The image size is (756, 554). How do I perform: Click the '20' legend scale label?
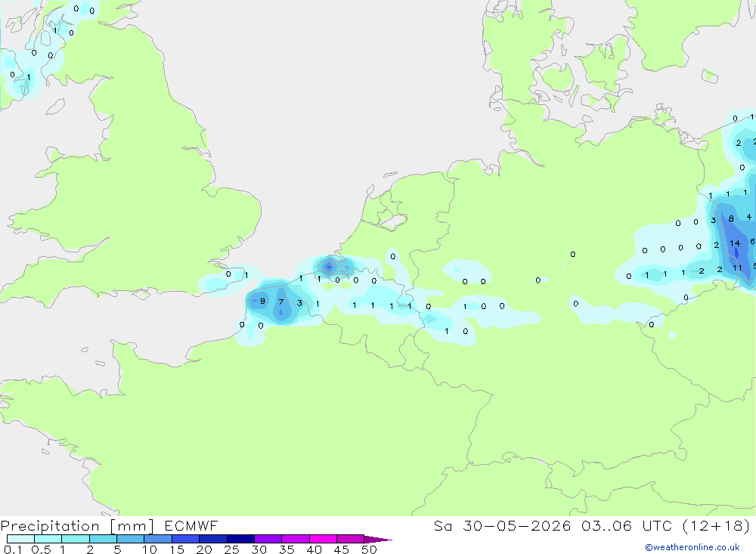[x=204, y=549]
